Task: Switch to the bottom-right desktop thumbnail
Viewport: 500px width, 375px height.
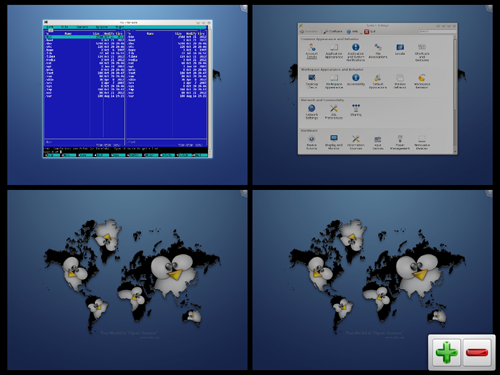Action: click(x=372, y=280)
